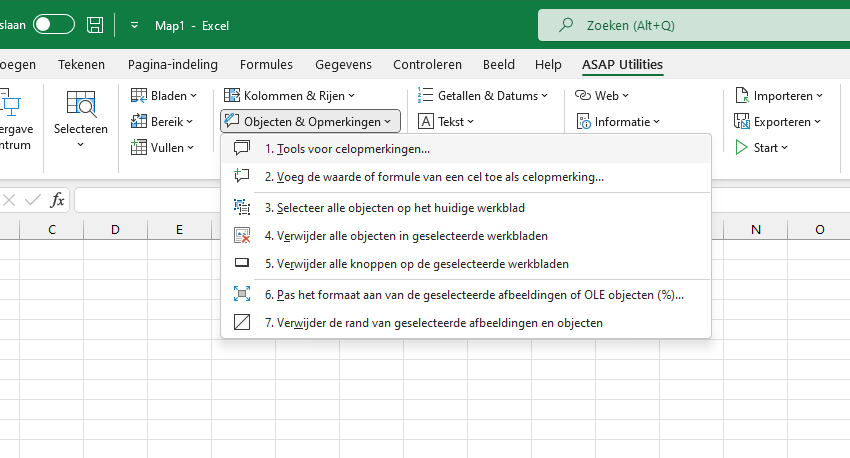Image resolution: width=850 pixels, height=458 pixels.
Task: Switch to the Pagina-indeling tab
Action: point(173,64)
